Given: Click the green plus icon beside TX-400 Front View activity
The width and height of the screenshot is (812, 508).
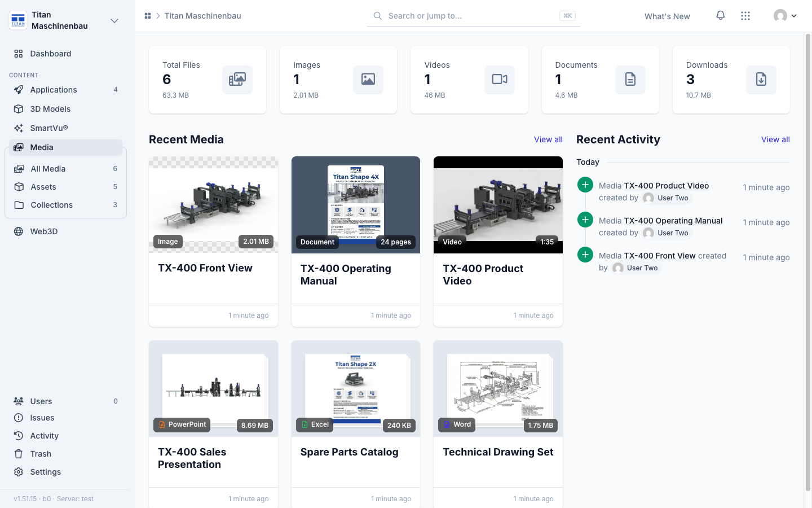Looking at the screenshot, I should pyautogui.click(x=585, y=255).
